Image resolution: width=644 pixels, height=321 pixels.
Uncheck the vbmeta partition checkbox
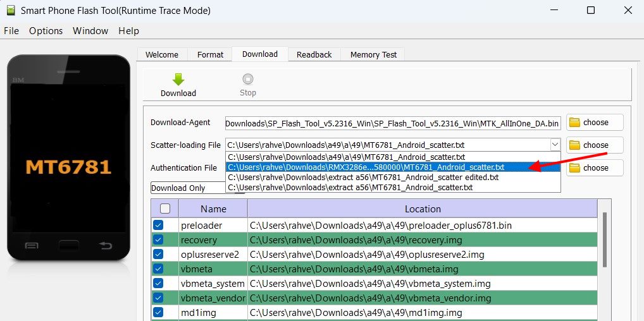[158, 269]
